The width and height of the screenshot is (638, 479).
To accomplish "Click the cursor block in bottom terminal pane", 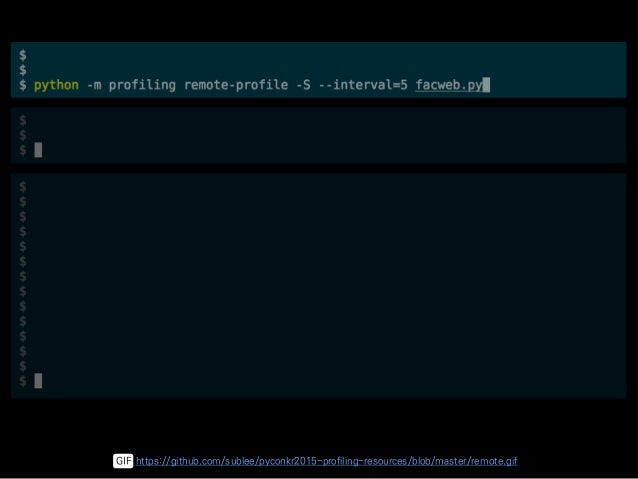I will point(38,381).
